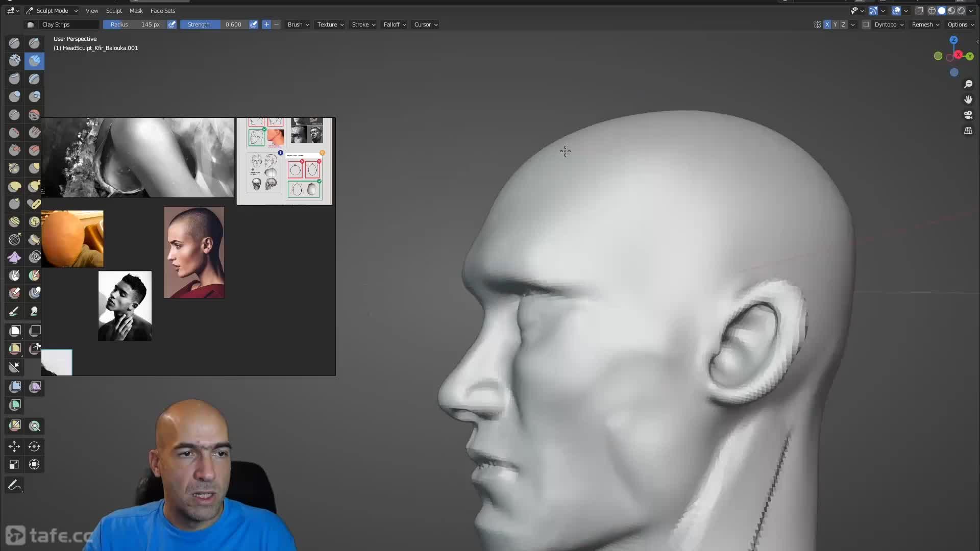980x551 pixels.
Task: Select the Blob brush
Action: pos(34,97)
